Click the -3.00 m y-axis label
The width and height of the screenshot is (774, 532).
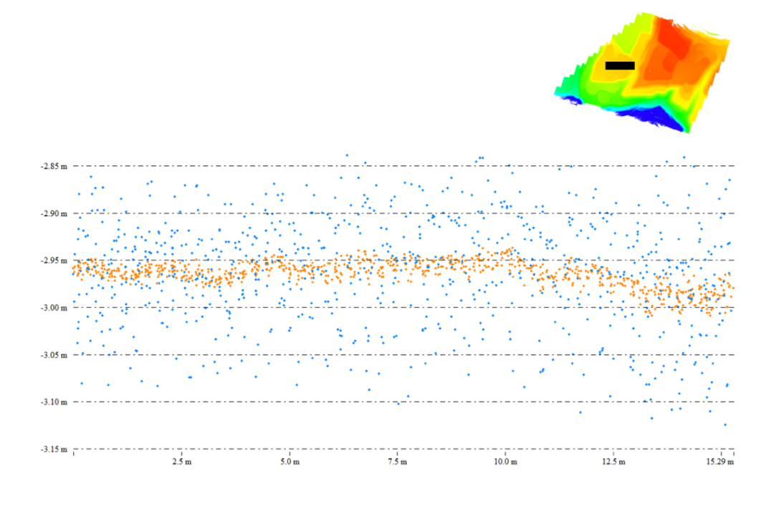click(x=54, y=308)
